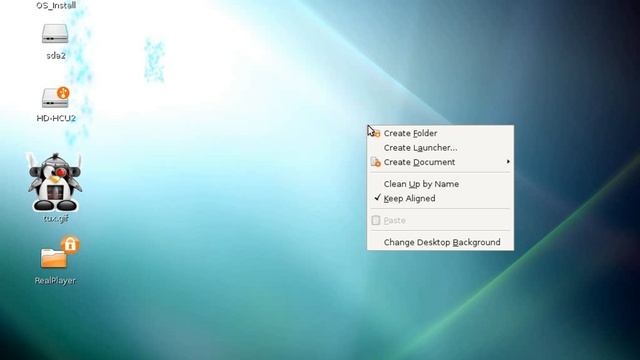Screen dimensions: 640x360
Task: Click the HD-HCU2 label text
Action: tap(56, 118)
